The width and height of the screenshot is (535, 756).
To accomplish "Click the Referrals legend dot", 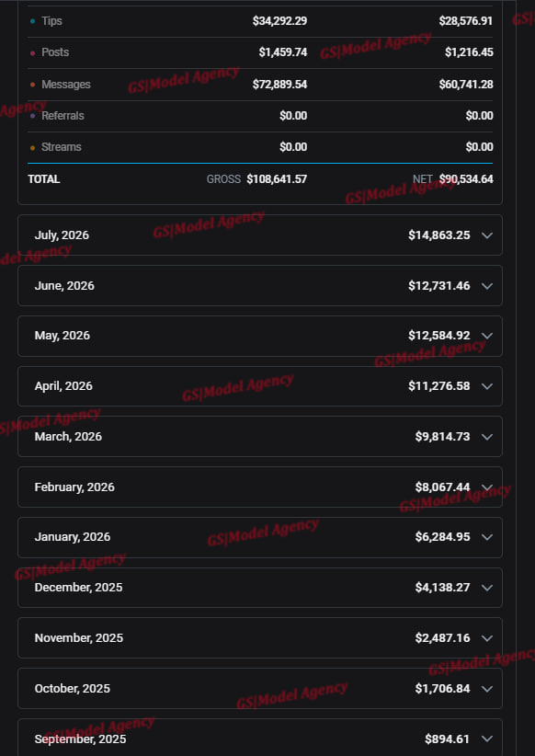I will coord(32,116).
